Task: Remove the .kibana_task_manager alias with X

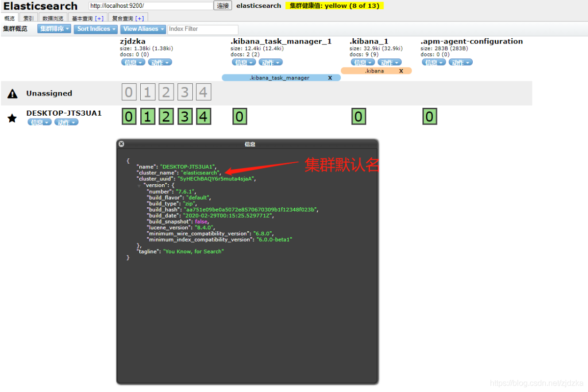Action: click(330, 78)
